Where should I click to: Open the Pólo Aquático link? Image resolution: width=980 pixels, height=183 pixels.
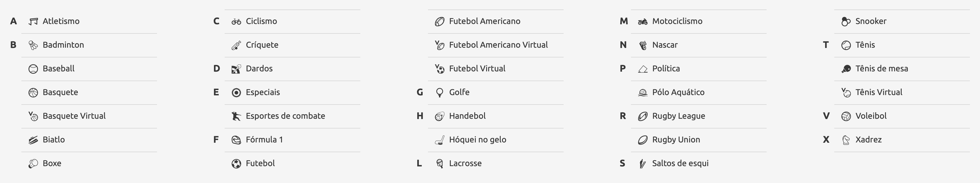tap(698, 92)
